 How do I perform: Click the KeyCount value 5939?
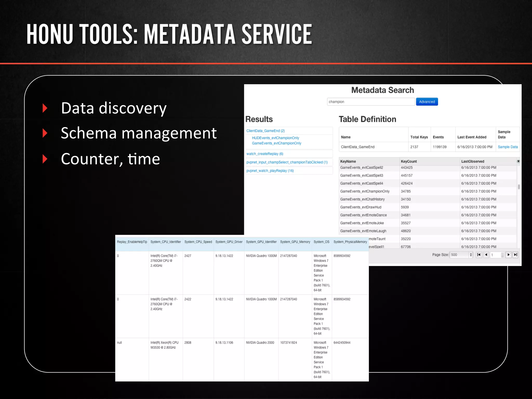(404, 207)
